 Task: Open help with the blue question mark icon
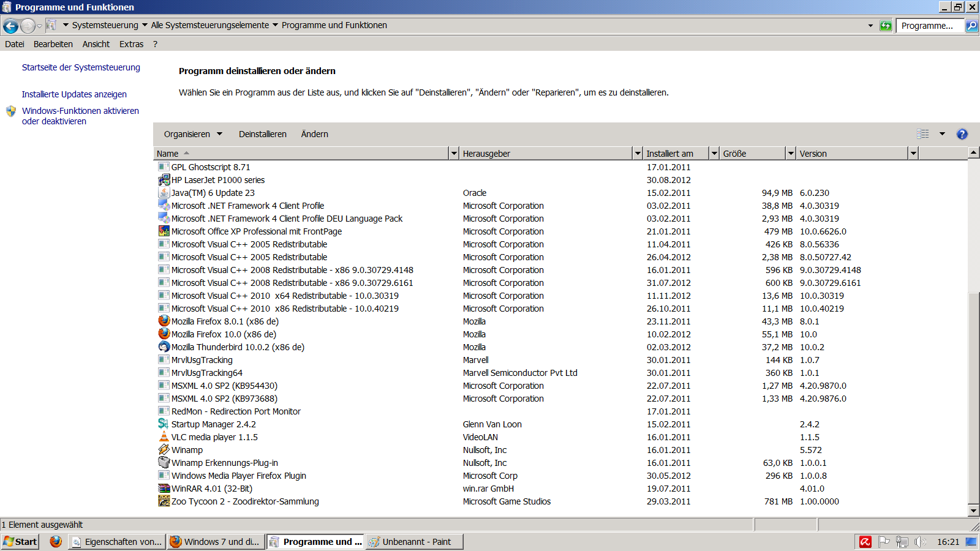(x=962, y=134)
